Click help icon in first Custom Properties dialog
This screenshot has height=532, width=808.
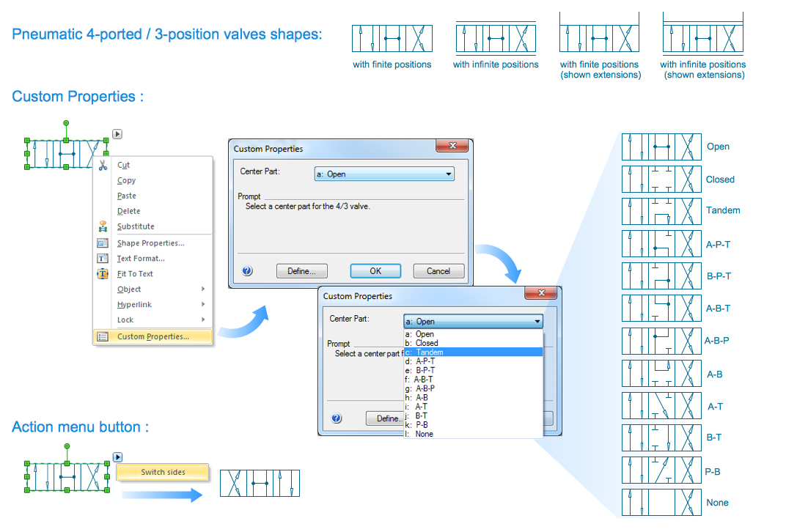pos(247,271)
